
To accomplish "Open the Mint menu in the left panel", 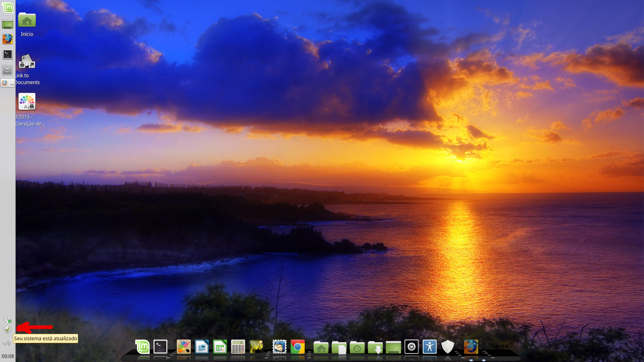I will [x=8, y=7].
